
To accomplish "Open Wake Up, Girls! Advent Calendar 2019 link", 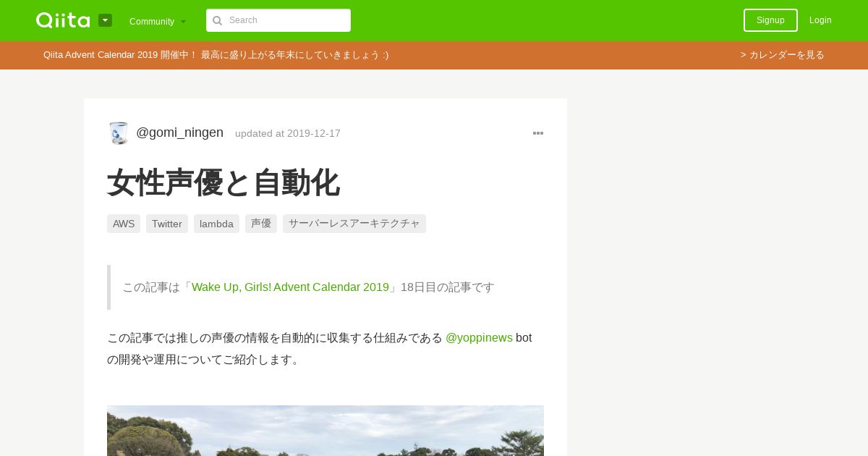I will [290, 287].
